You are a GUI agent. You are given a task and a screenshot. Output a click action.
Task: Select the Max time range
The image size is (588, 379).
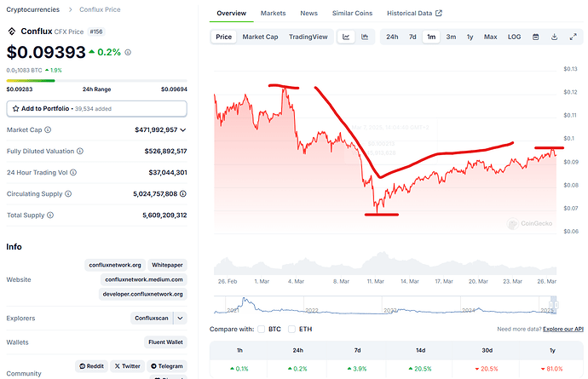pos(491,37)
